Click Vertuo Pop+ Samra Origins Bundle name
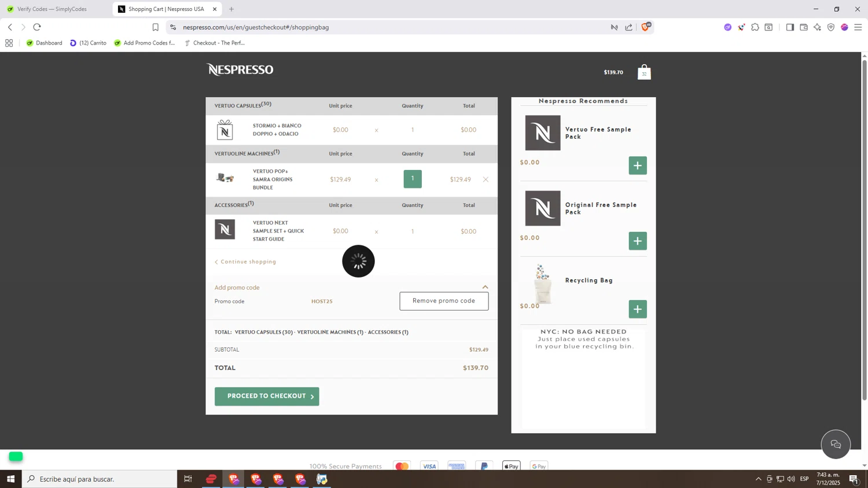 [x=273, y=179]
